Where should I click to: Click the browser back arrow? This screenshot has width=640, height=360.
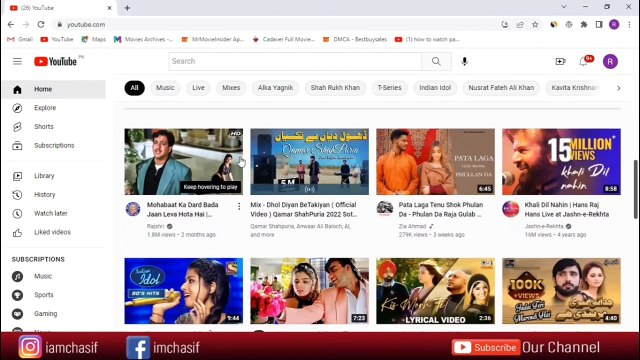tap(11, 24)
